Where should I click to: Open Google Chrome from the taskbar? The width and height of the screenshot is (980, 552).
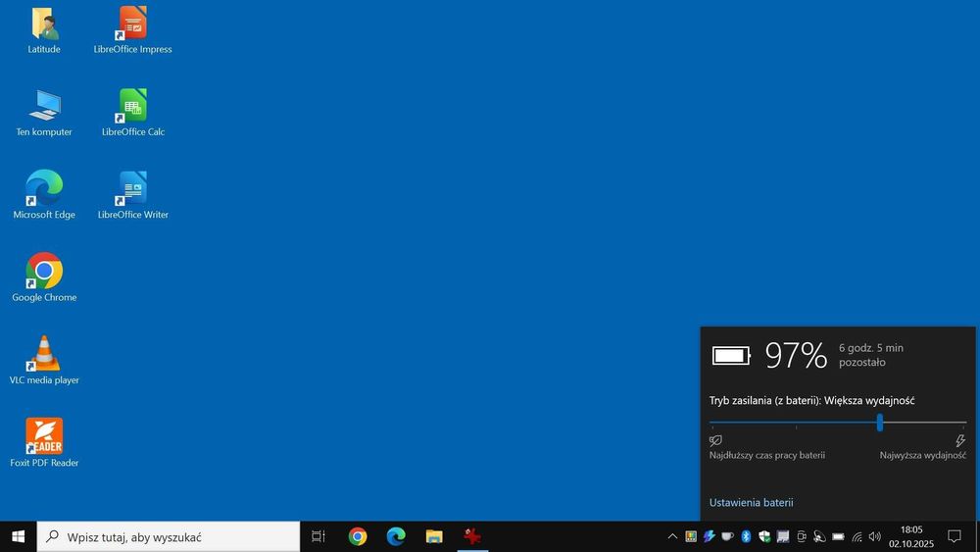(x=358, y=536)
